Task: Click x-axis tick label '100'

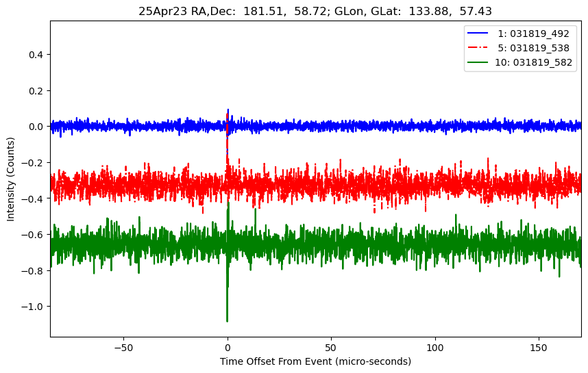Action: [x=435, y=348]
